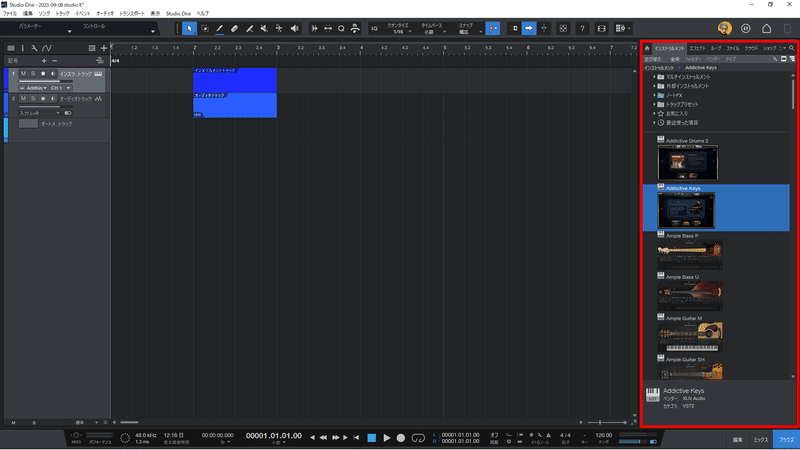Open the ファイル menu
Viewport: 800px width, 450px height.
coord(10,14)
